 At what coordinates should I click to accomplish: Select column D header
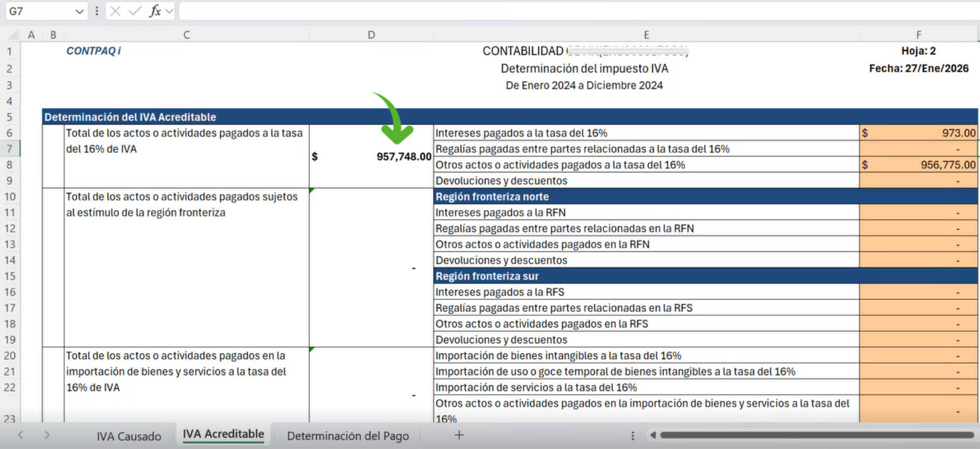tap(372, 35)
